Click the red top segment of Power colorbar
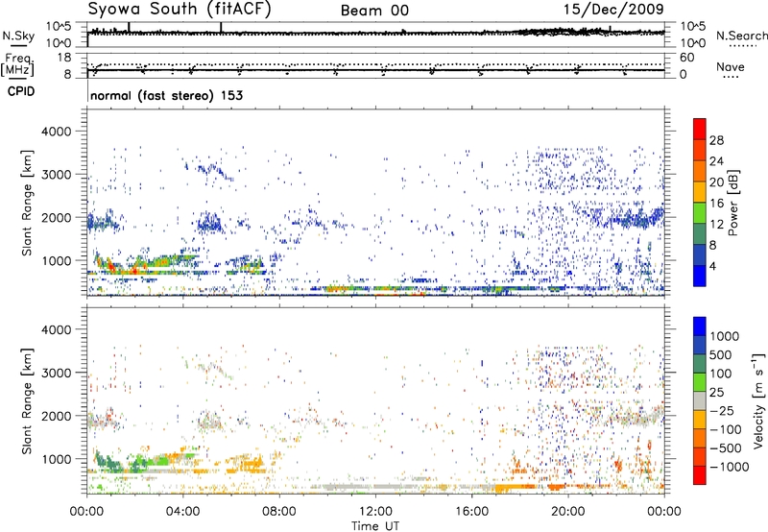The image size is (768, 532). click(700, 129)
